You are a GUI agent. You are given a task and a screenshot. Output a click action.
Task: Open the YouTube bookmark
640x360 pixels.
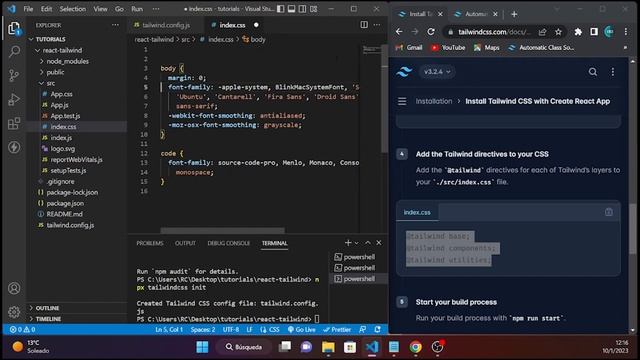(x=448, y=48)
